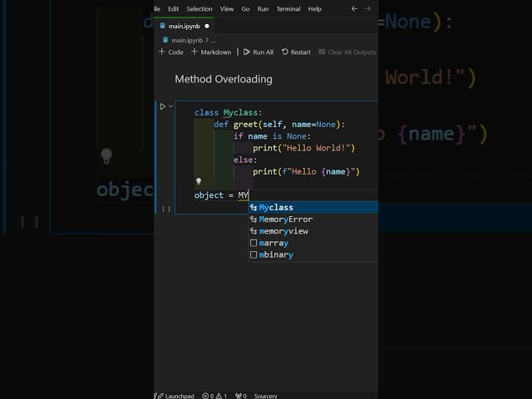Open the Run menu
Viewport: 532px width, 399px height.
(263, 9)
